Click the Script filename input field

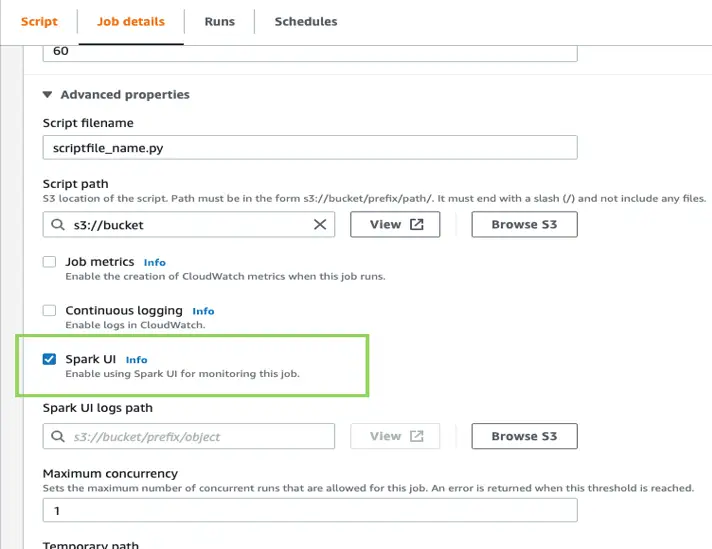[x=310, y=148]
